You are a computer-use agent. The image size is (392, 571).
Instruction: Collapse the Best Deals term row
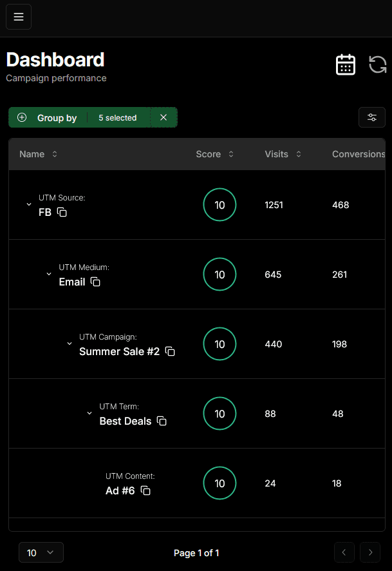pos(89,413)
